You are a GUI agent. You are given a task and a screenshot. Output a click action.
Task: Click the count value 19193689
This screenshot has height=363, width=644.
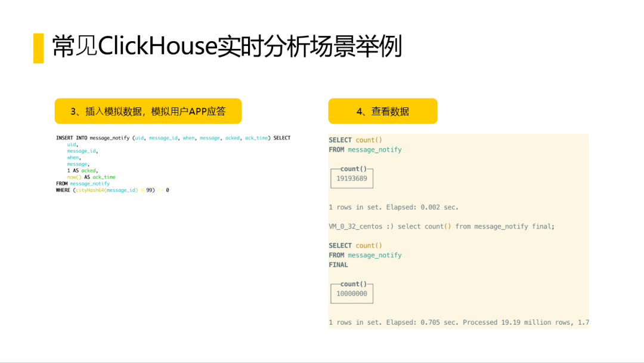pyautogui.click(x=352, y=179)
